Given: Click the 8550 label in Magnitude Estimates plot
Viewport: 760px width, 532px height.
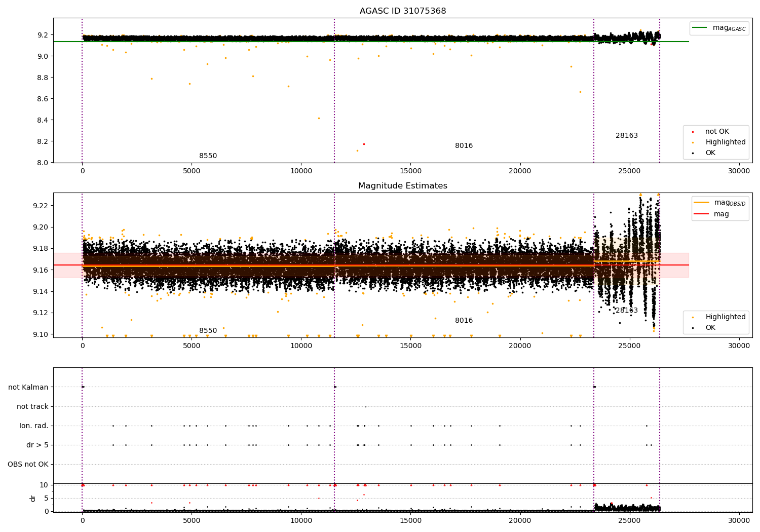Looking at the screenshot, I should [208, 331].
